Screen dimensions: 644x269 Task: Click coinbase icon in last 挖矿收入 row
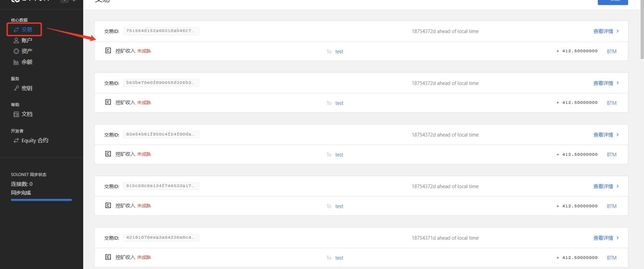coord(108,257)
